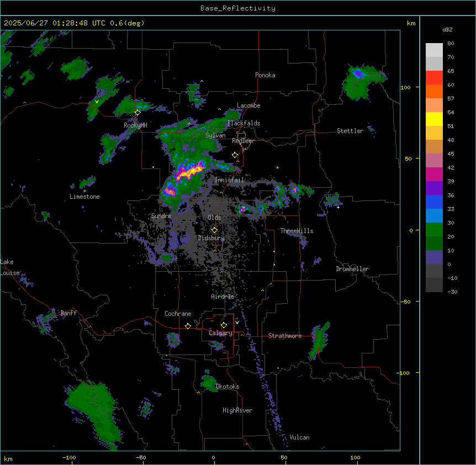Click the HighRiver label

click(237, 410)
